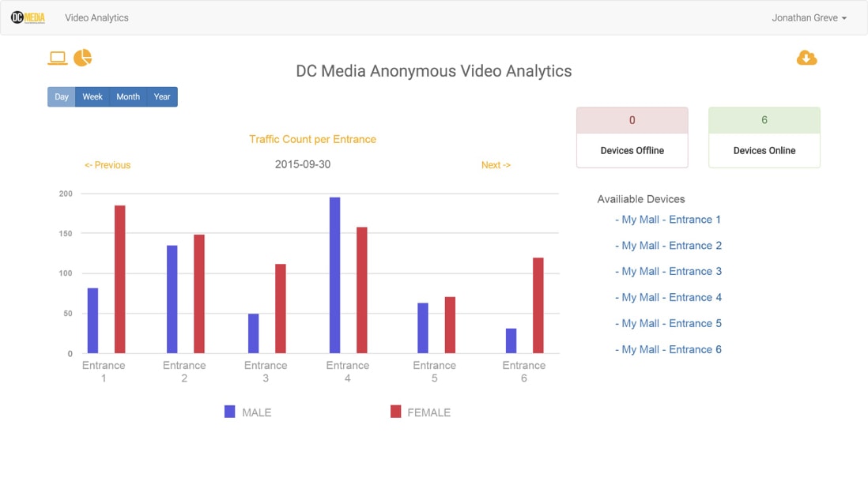Click the Entrance 6 female bar
868x493 pixels.
(538, 306)
